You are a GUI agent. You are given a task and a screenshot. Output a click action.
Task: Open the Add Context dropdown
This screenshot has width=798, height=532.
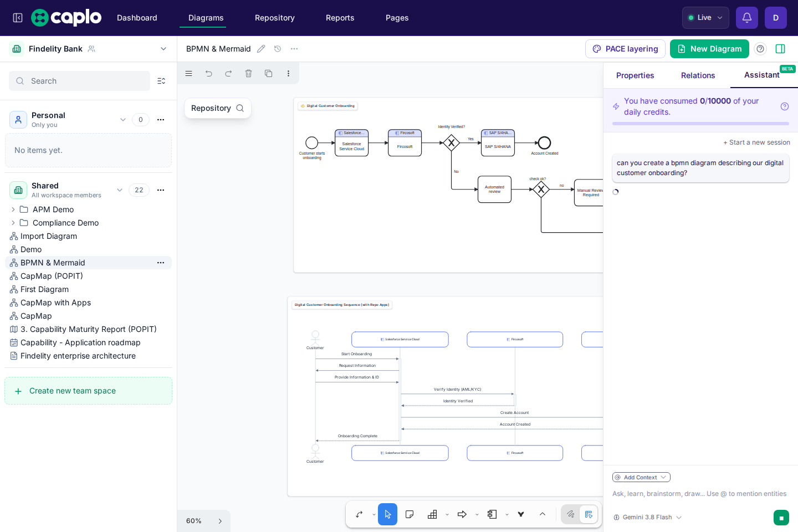point(641,477)
